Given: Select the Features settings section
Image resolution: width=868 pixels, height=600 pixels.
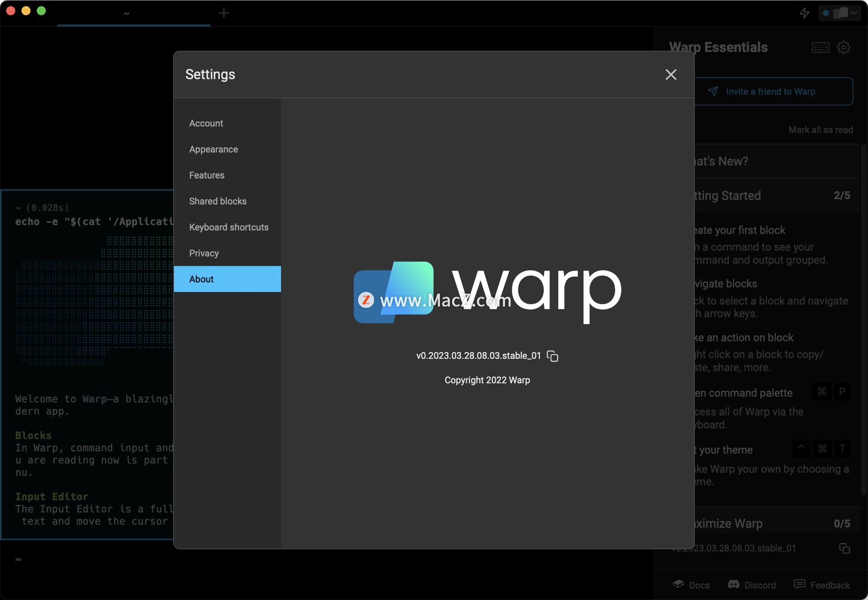Looking at the screenshot, I should pyautogui.click(x=227, y=175).
